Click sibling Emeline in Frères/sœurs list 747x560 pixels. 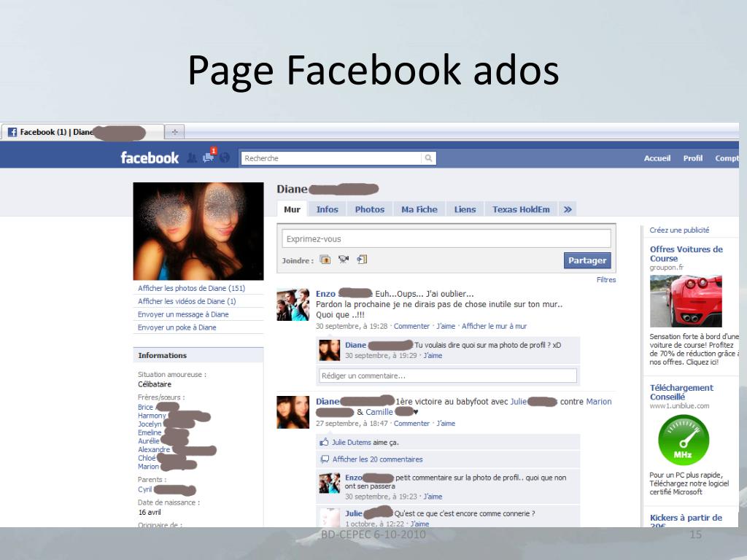point(150,432)
